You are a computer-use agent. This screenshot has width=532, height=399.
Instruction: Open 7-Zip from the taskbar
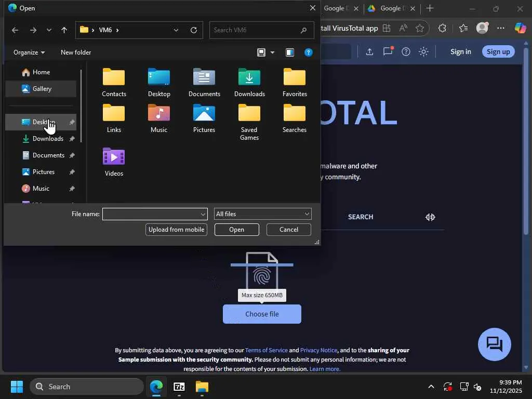click(x=179, y=387)
